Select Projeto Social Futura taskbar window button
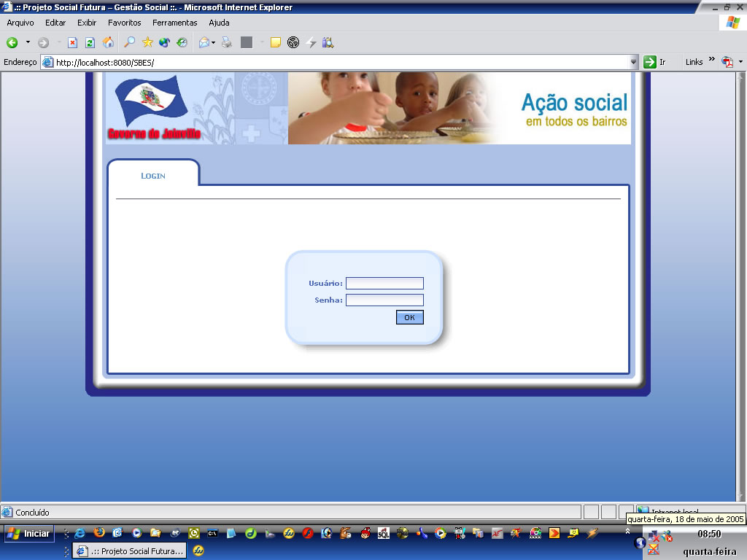 (x=130, y=551)
